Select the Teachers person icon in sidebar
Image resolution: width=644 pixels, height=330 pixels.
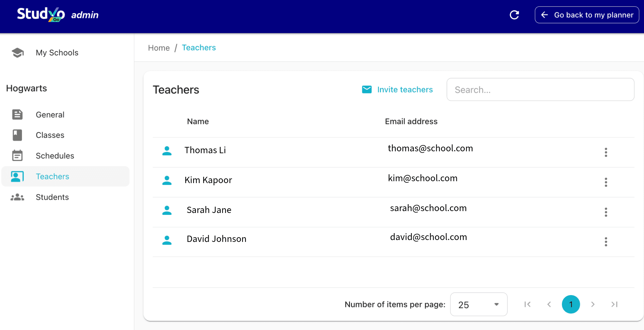[17, 176]
